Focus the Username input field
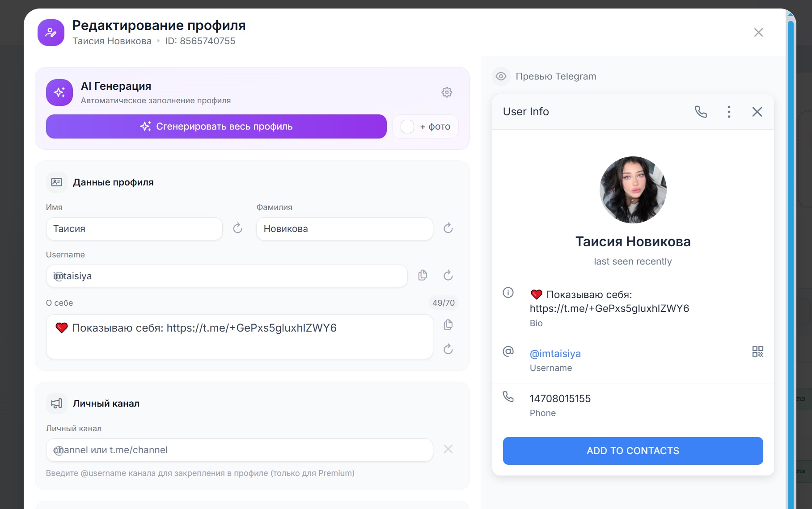This screenshot has width=812, height=509. pos(227,276)
